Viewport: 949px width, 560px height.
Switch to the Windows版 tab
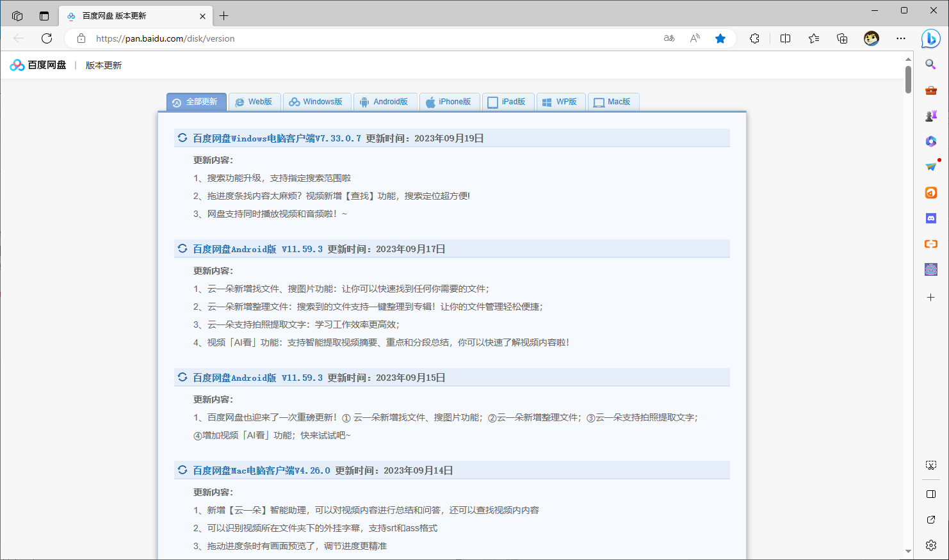(x=316, y=102)
